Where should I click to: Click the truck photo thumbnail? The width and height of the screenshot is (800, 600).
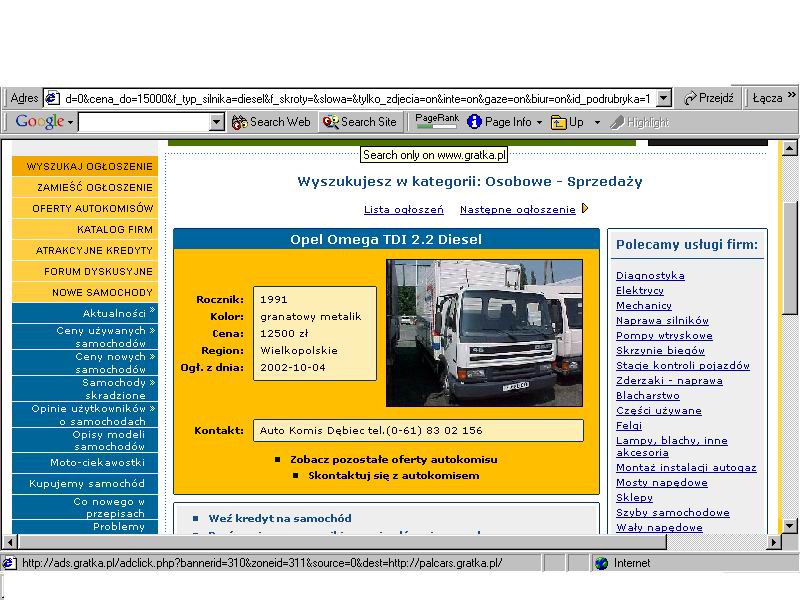pos(484,333)
